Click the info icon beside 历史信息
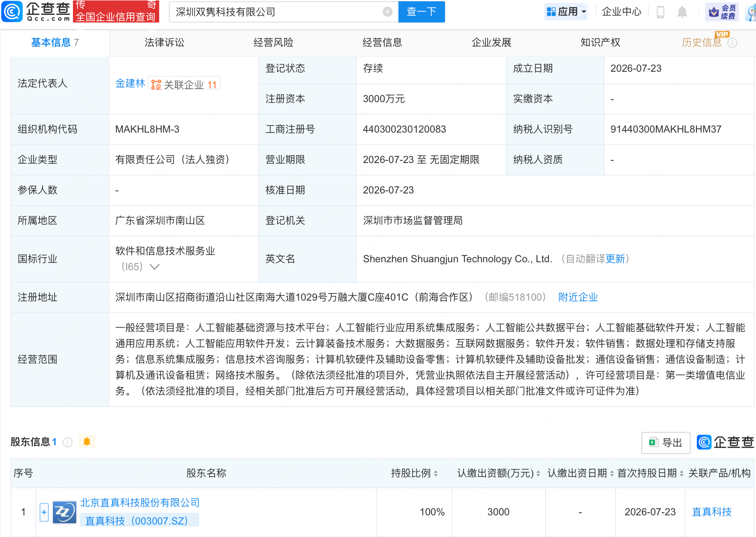The height and width of the screenshot is (537, 756). pyautogui.click(x=732, y=43)
